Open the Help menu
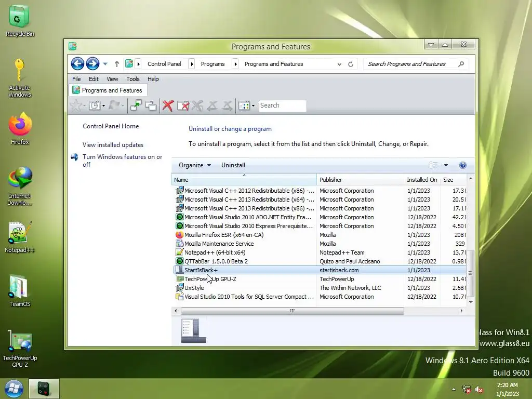The width and height of the screenshot is (532, 399). point(153,79)
